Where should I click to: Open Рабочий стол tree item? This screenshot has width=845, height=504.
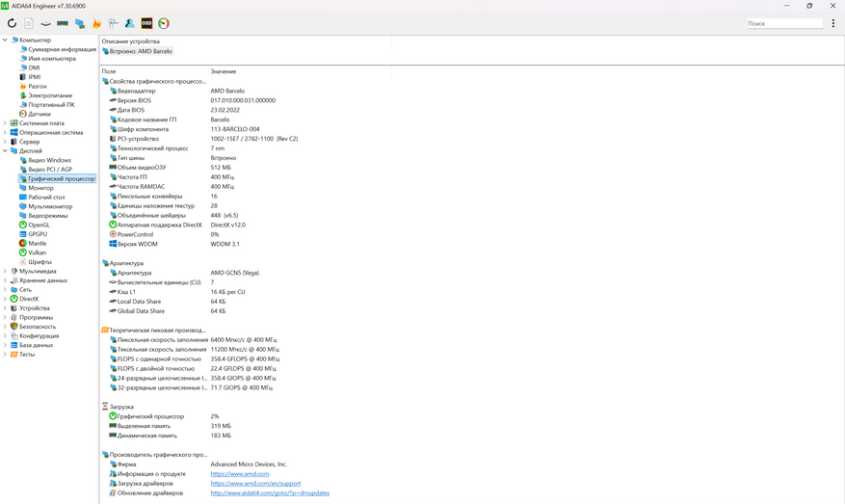tap(46, 197)
